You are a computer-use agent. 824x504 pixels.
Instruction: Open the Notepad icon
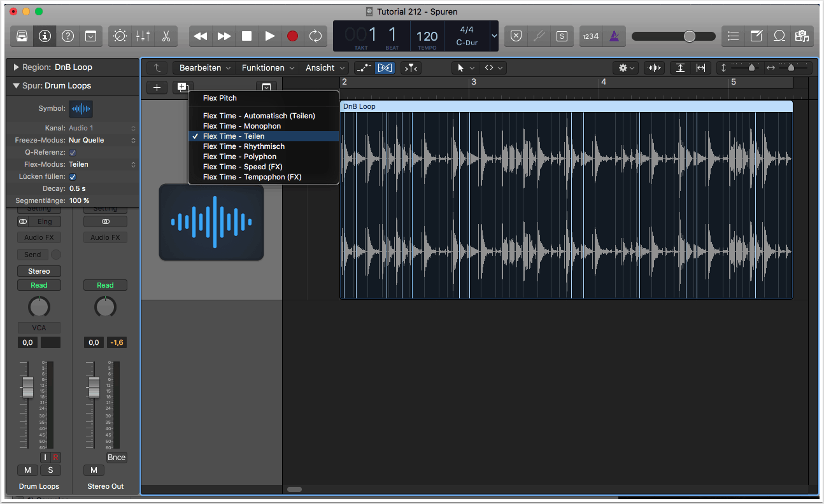click(x=756, y=36)
